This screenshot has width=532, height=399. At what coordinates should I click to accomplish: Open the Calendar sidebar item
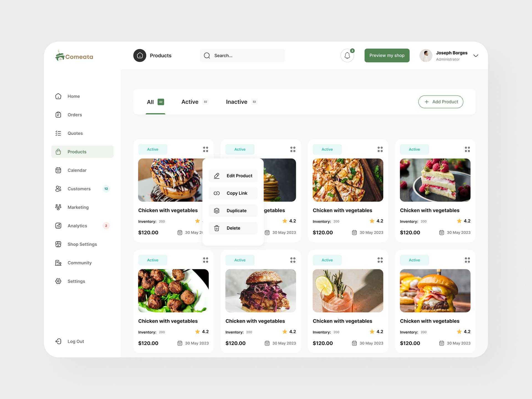77,170
